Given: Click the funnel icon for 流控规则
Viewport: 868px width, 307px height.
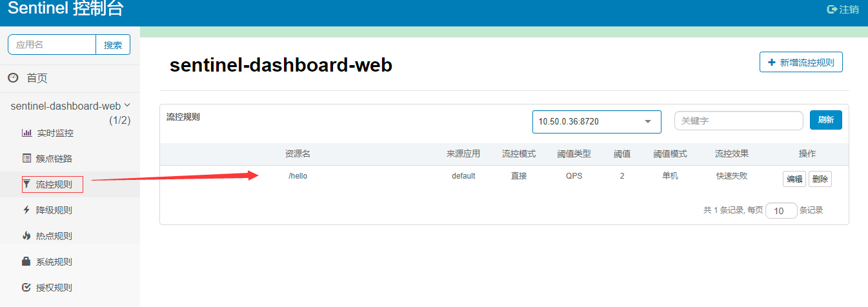Looking at the screenshot, I should pyautogui.click(x=27, y=184).
